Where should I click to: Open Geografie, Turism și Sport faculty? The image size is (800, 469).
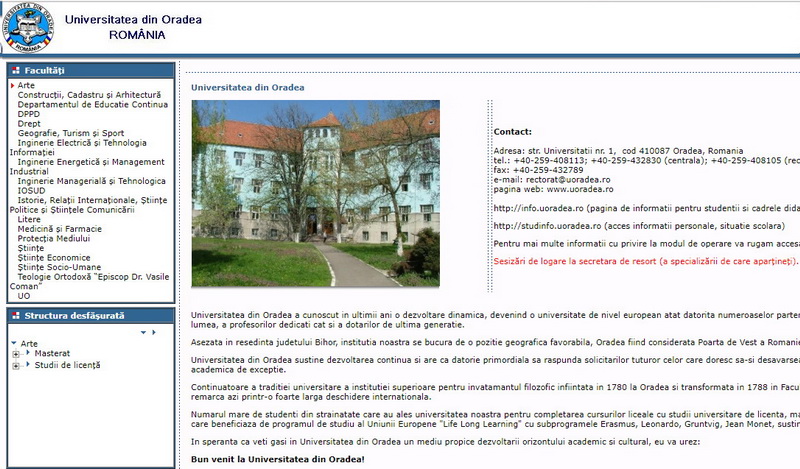[71, 133]
